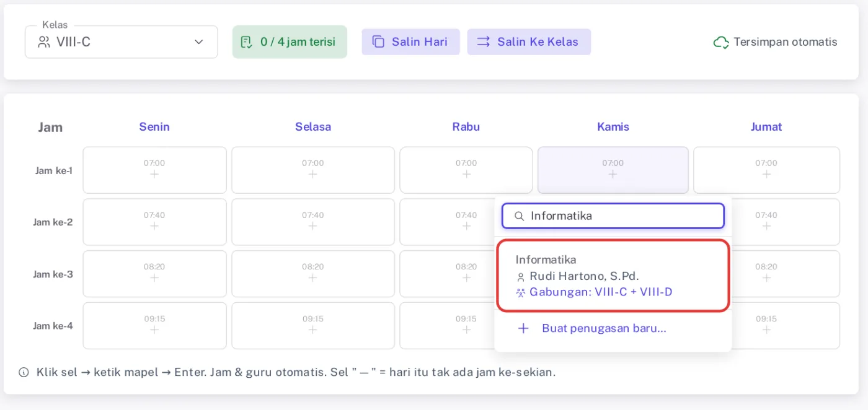Screen dimensions: 868x410
Task: Click the Jam ke-3 row label
Action: [x=53, y=274]
